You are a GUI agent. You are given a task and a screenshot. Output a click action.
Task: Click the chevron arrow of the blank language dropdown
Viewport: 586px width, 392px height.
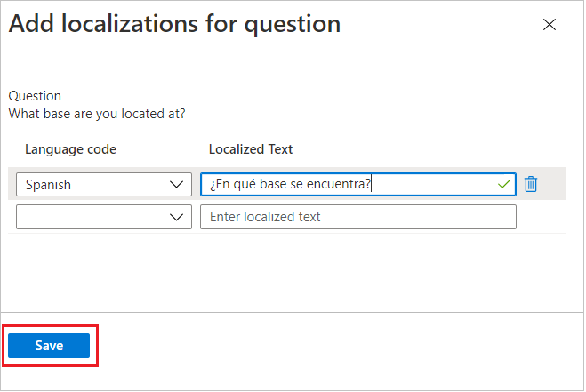[176, 217]
